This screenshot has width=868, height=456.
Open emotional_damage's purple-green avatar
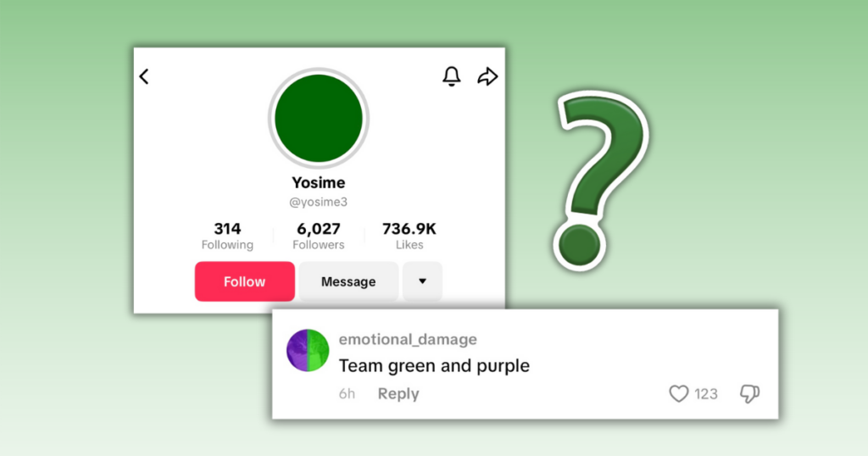click(308, 350)
